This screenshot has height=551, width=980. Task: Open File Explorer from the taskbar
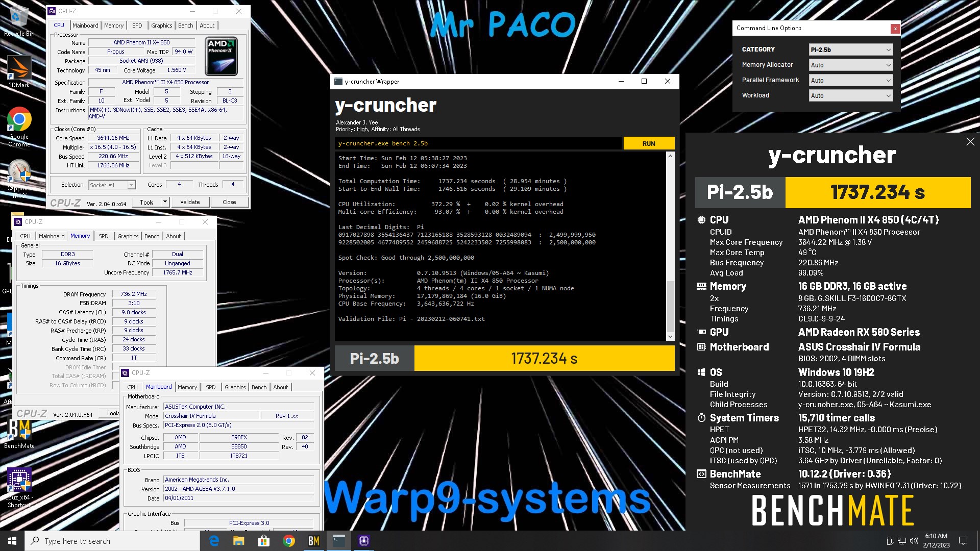[x=239, y=541]
